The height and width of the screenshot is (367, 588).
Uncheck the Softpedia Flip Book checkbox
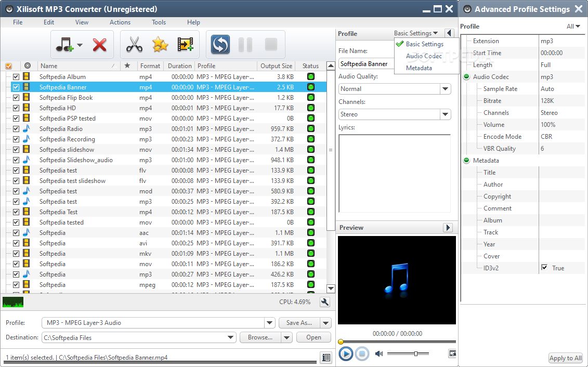click(16, 97)
